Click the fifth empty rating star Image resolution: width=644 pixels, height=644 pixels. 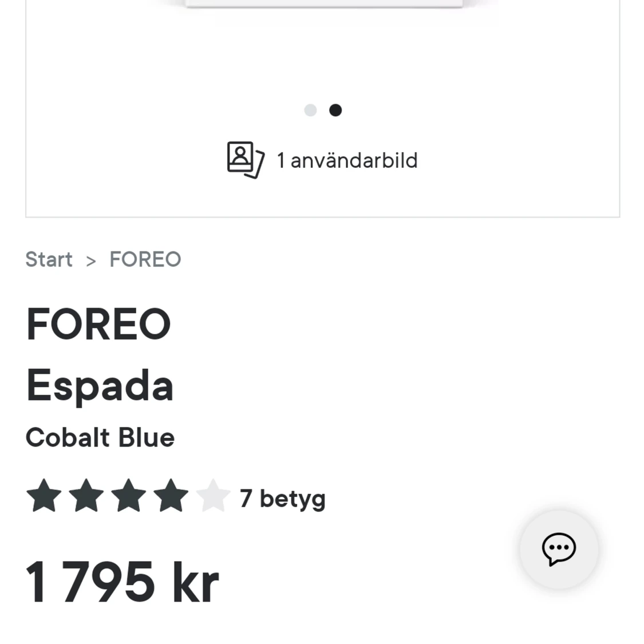click(x=213, y=496)
